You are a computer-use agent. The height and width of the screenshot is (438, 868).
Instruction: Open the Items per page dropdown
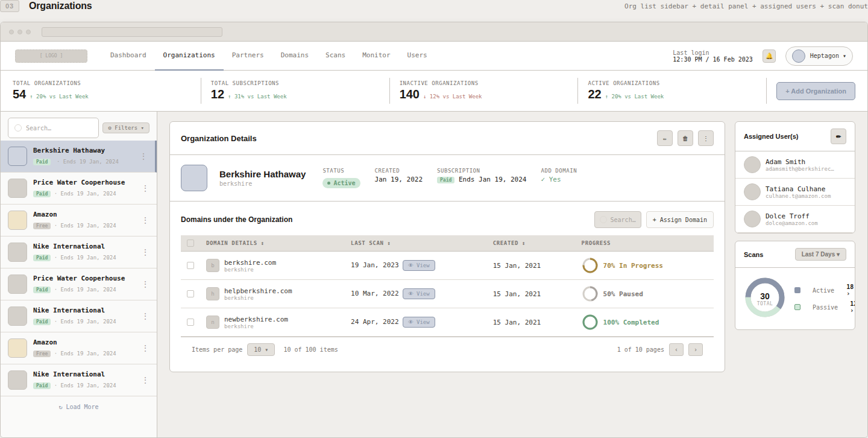pyautogui.click(x=260, y=349)
